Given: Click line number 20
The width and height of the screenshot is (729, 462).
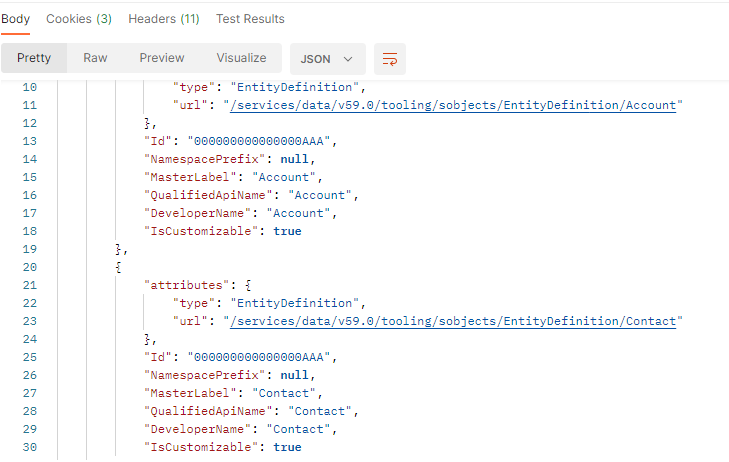Looking at the screenshot, I should pos(30,267).
